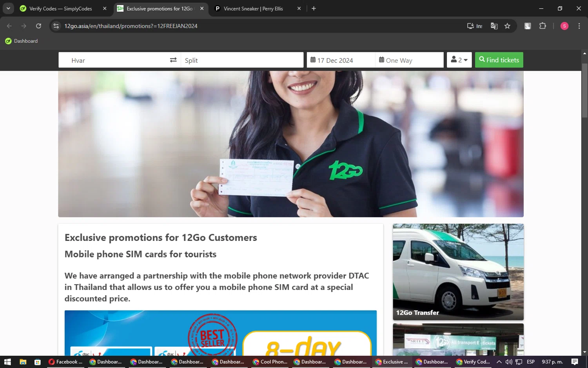
Task: Open the Dashboard bookmark
Action: [x=22, y=41]
